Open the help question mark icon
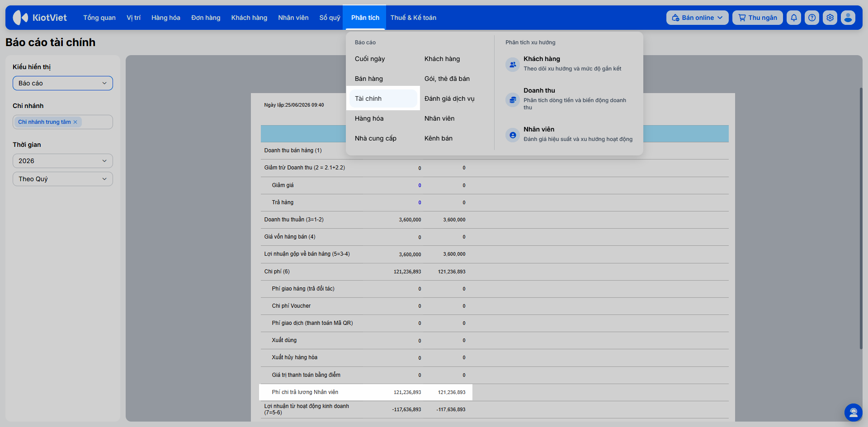 (812, 18)
